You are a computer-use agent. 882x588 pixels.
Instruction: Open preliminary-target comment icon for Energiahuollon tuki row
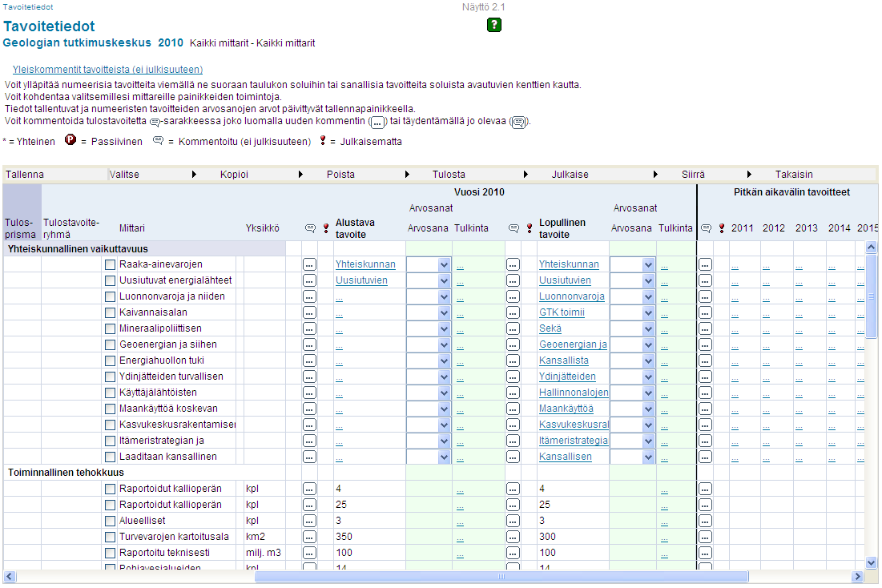pos(309,360)
